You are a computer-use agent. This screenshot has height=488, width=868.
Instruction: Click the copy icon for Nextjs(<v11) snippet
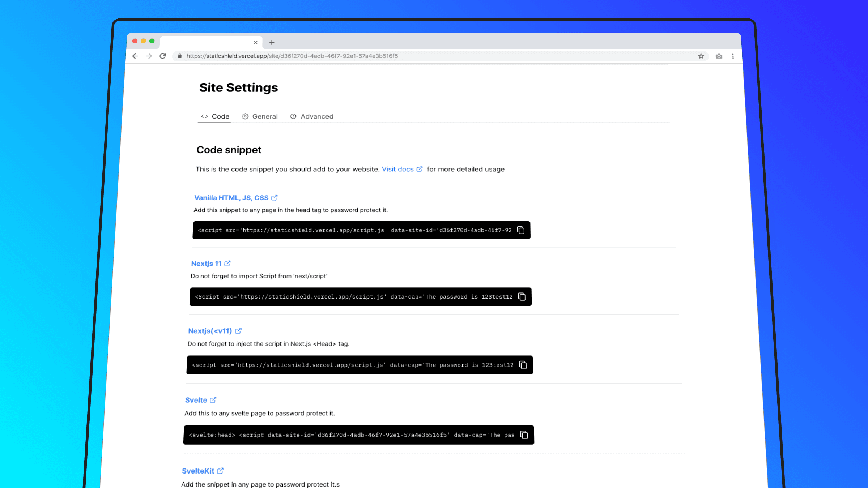pyautogui.click(x=523, y=365)
